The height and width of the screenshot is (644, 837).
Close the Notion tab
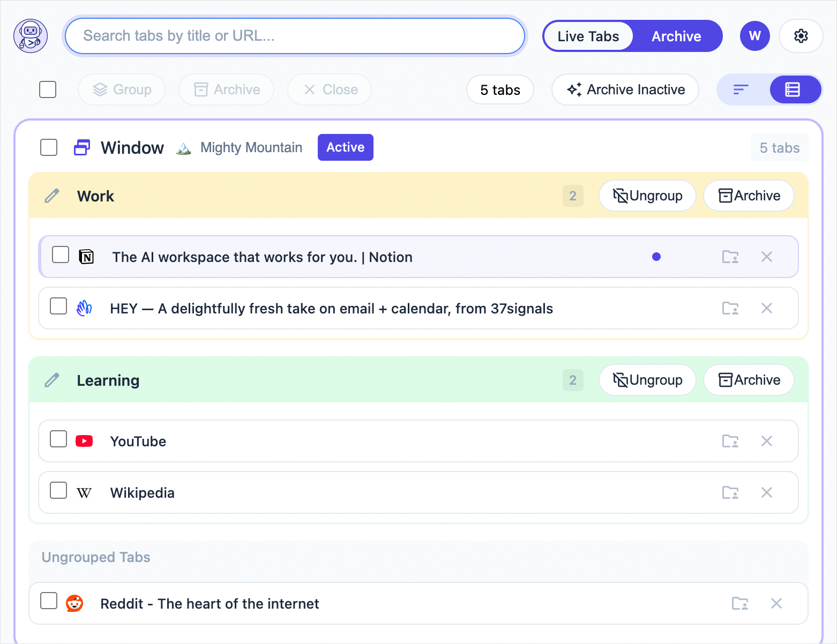pyautogui.click(x=767, y=257)
